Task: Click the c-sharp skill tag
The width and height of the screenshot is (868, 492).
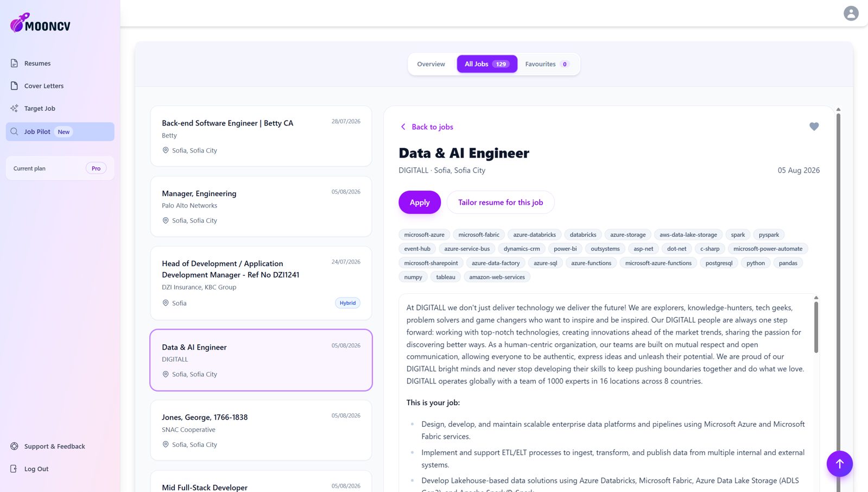Action: point(710,249)
